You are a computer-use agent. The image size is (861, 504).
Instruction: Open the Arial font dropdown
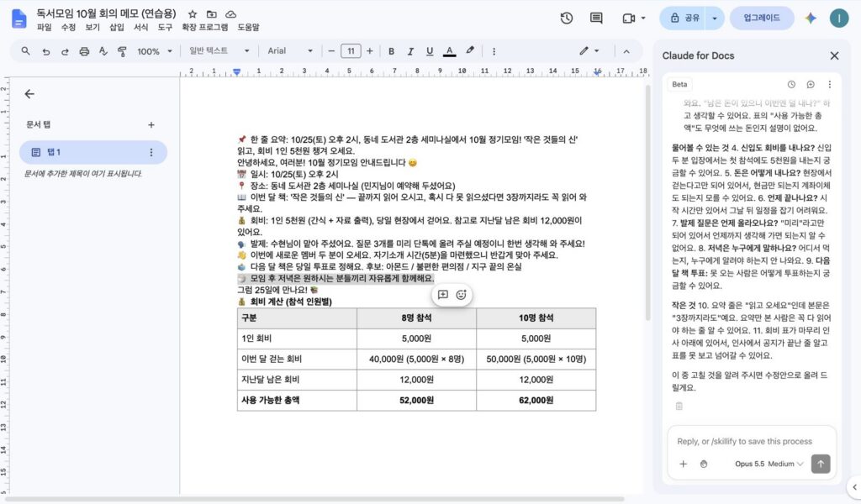tap(290, 50)
